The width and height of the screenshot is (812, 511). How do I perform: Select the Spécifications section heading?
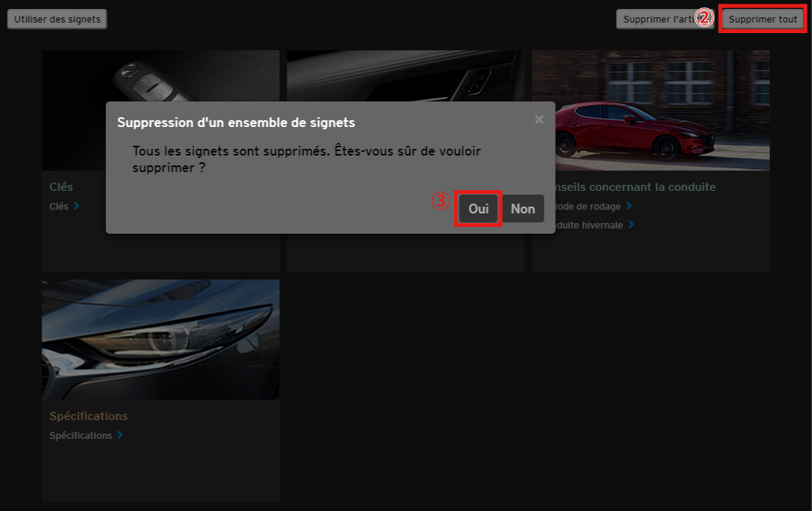click(x=88, y=416)
